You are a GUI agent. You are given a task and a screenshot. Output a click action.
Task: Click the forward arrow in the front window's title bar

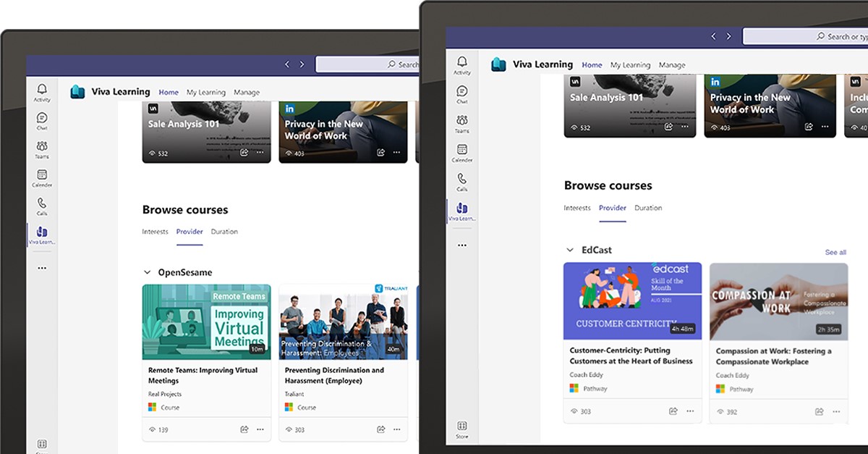pyautogui.click(x=728, y=36)
